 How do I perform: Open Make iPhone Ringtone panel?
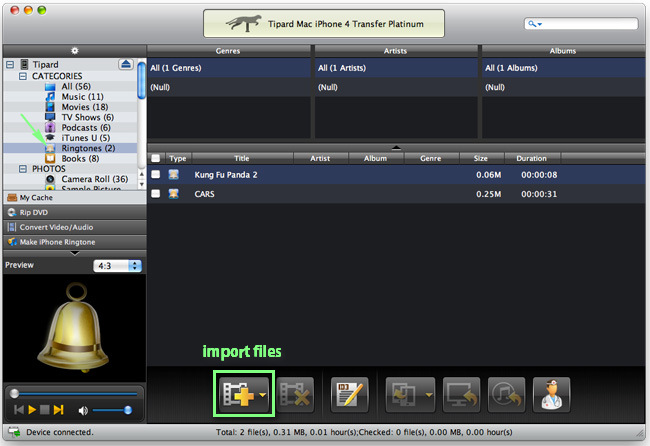point(75,242)
